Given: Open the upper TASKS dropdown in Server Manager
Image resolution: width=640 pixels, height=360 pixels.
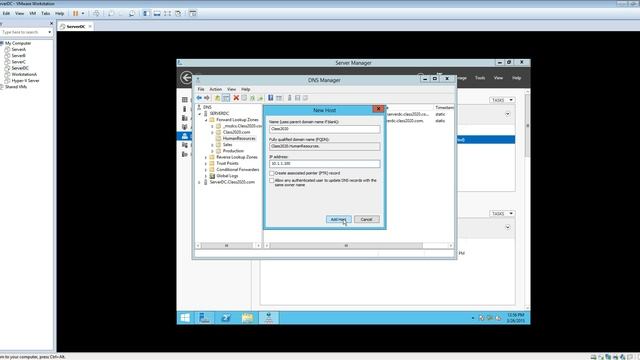Looking at the screenshot, I should pyautogui.click(x=502, y=100).
